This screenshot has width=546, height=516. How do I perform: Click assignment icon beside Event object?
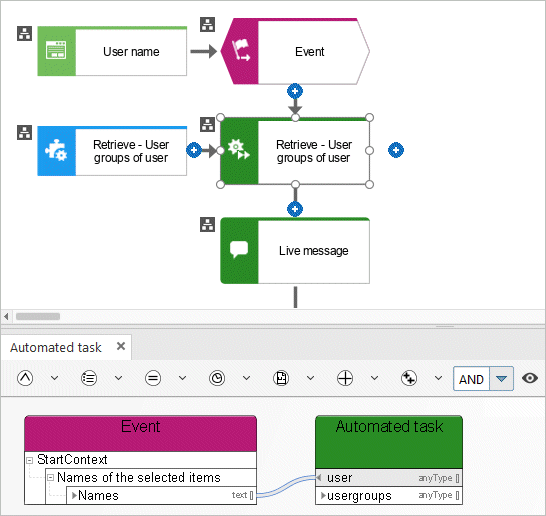[x=208, y=24]
